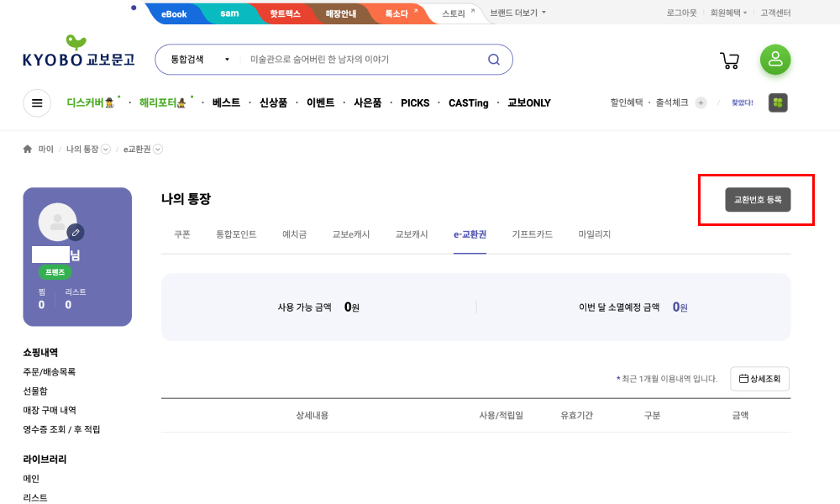840x504 pixels.
Task: Click the 사용 가능 금액 0원 value
Action: pyautogui.click(x=351, y=307)
